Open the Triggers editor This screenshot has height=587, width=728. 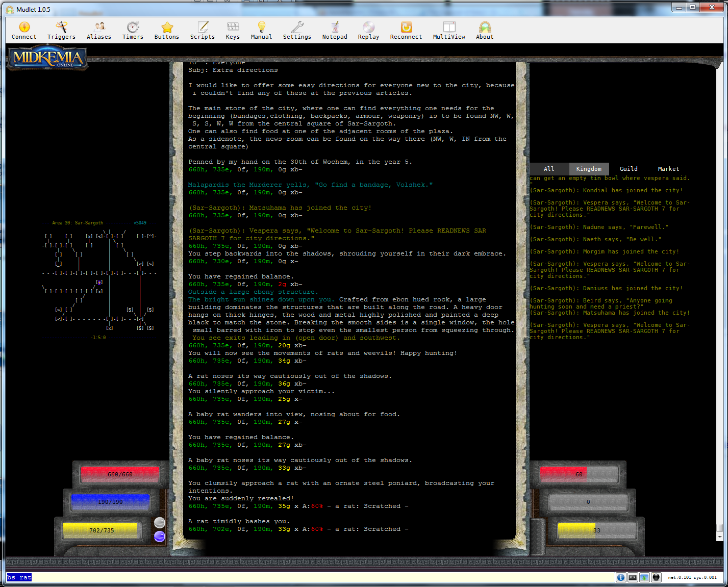coord(61,31)
